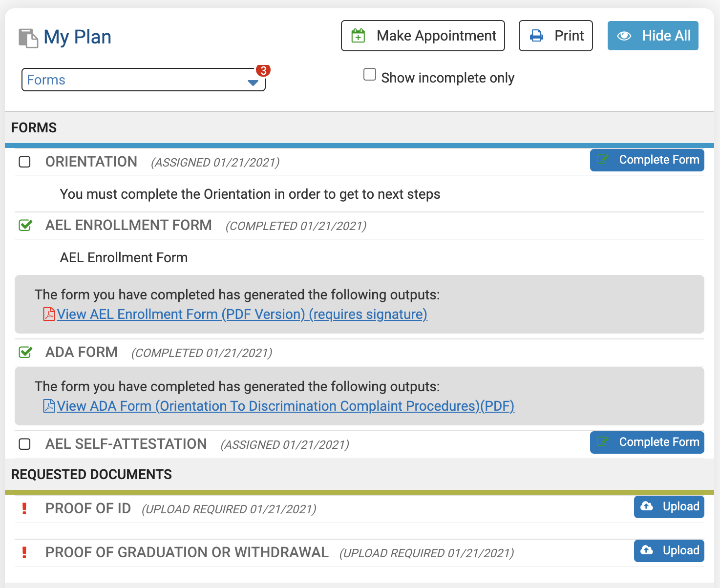720x588 pixels.
Task: Click AEL Self-Attestation ASSIGNED 01/21/2021 status
Action: click(285, 445)
